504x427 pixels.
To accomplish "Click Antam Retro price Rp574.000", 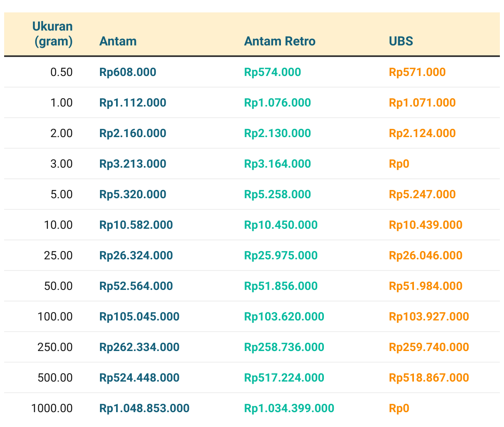I will (273, 72).
